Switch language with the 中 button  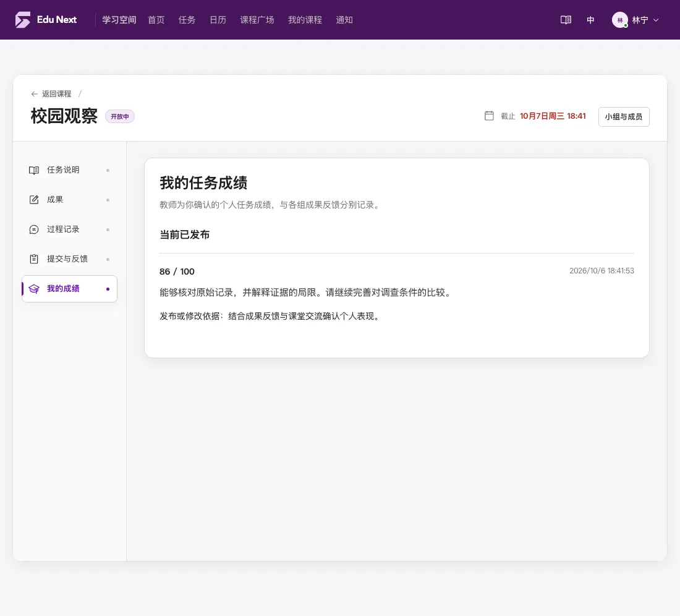tap(590, 20)
